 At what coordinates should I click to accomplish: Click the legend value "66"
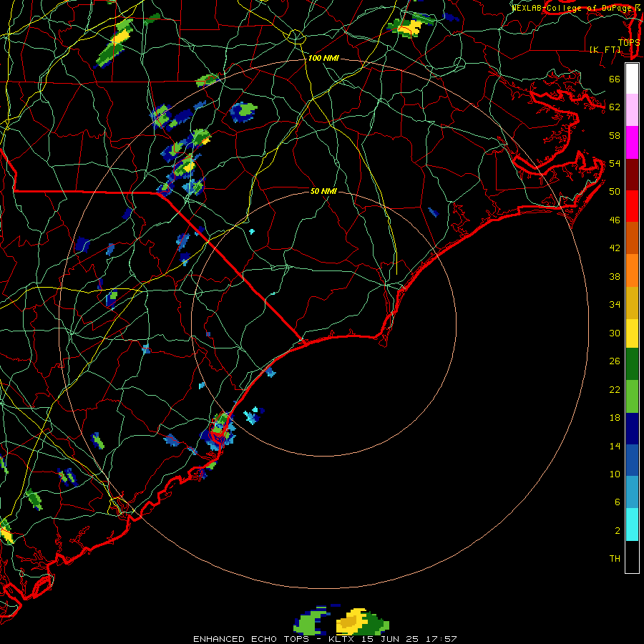point(615,79)
